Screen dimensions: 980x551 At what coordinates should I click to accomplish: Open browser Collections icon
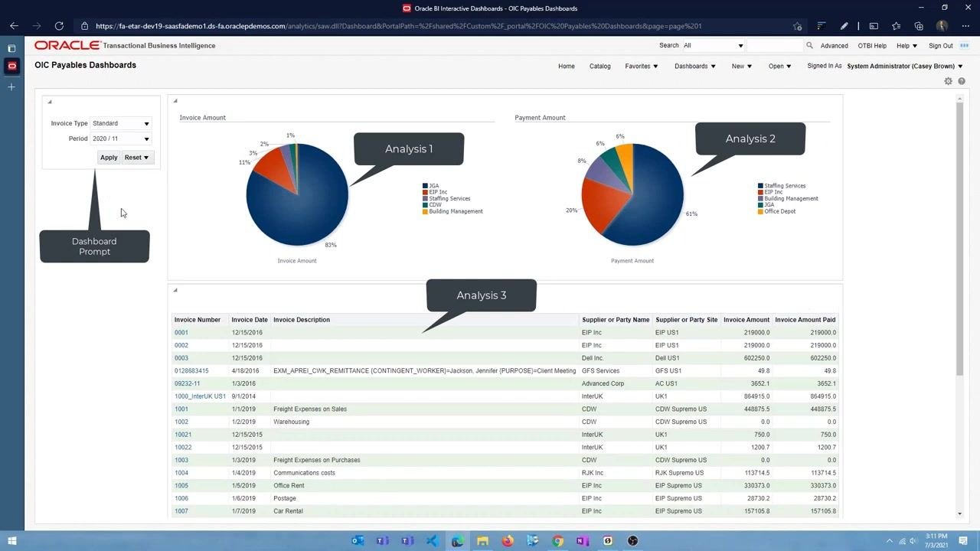pos(919,26)
